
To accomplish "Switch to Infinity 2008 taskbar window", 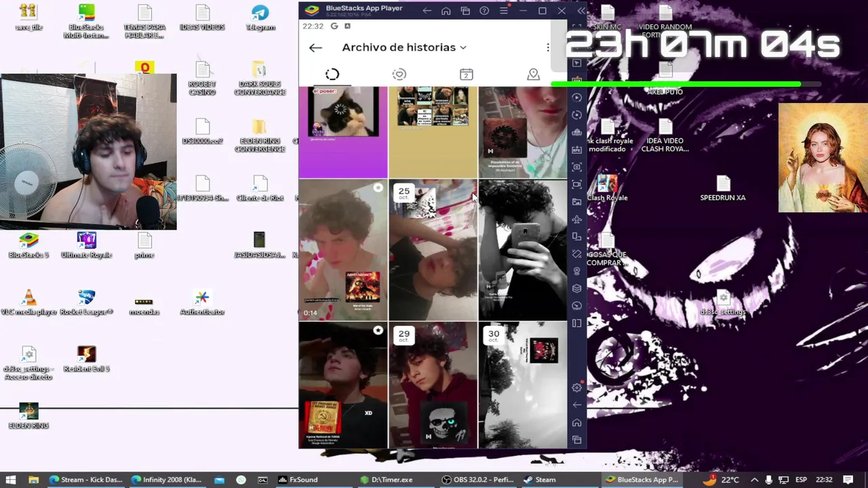I will pyautogui.click(x=167, y=480).
